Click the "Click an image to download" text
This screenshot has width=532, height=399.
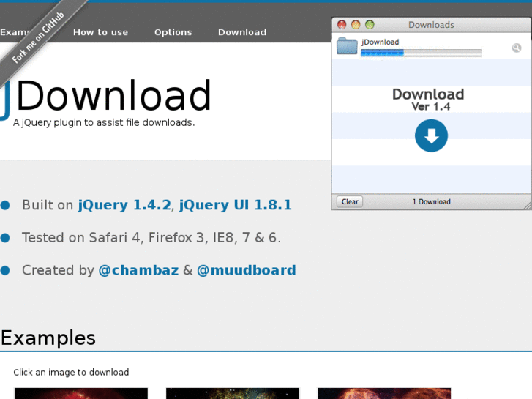click(x=71, y=372)
